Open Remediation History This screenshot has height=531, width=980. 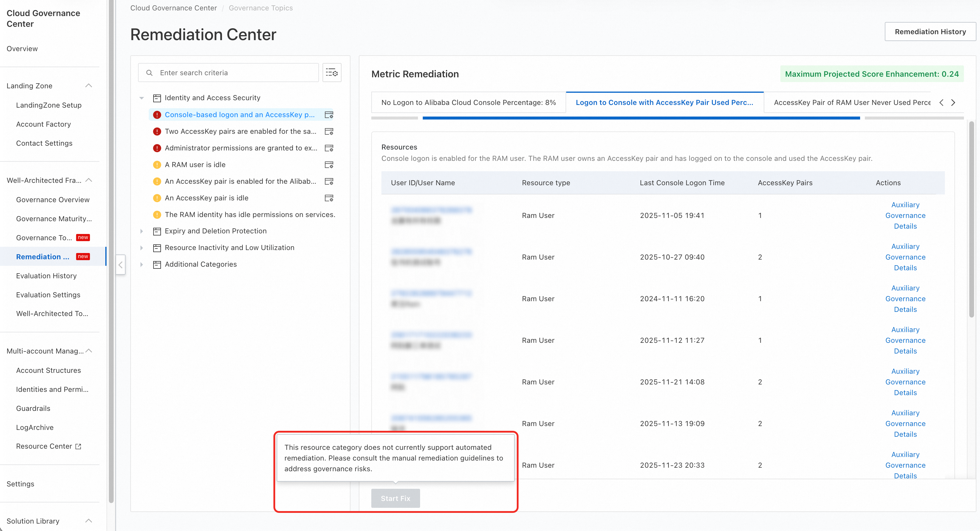930,32
